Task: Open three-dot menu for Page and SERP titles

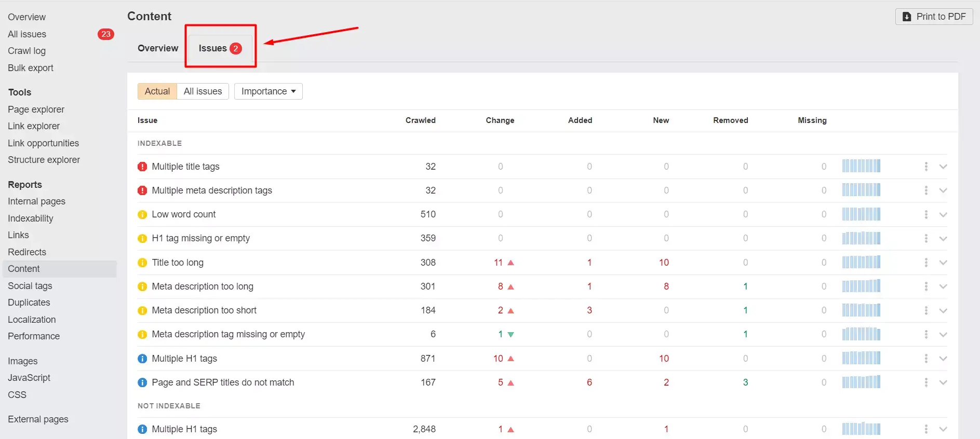Action: click(926, 382)
